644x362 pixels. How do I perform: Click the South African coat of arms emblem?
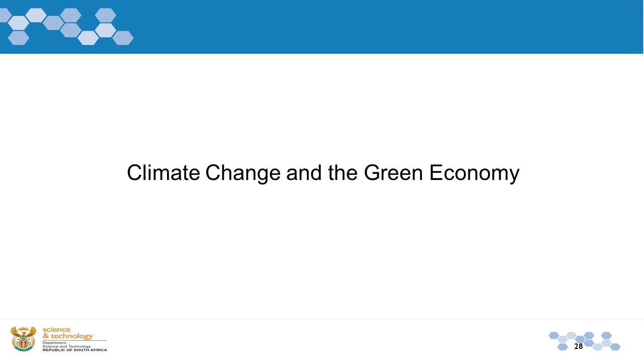24,338
